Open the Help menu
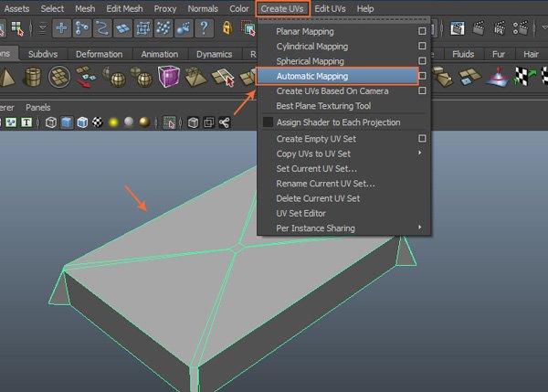Viewport: 548px width, 392px height. point(365,9)
